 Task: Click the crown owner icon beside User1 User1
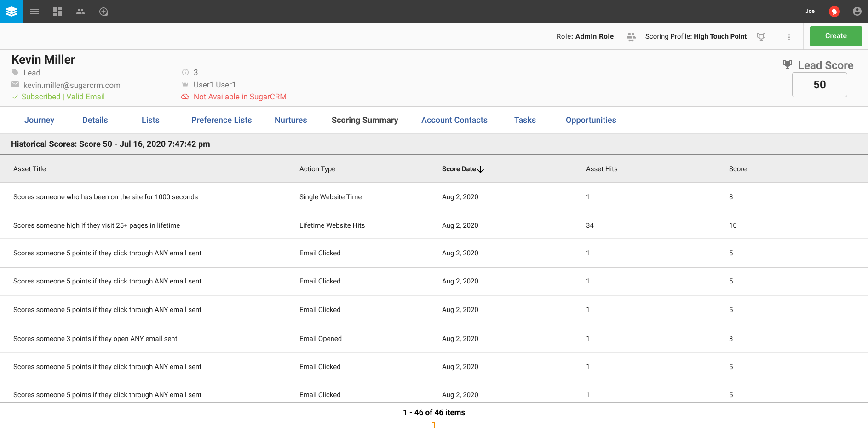click(185, 85)
